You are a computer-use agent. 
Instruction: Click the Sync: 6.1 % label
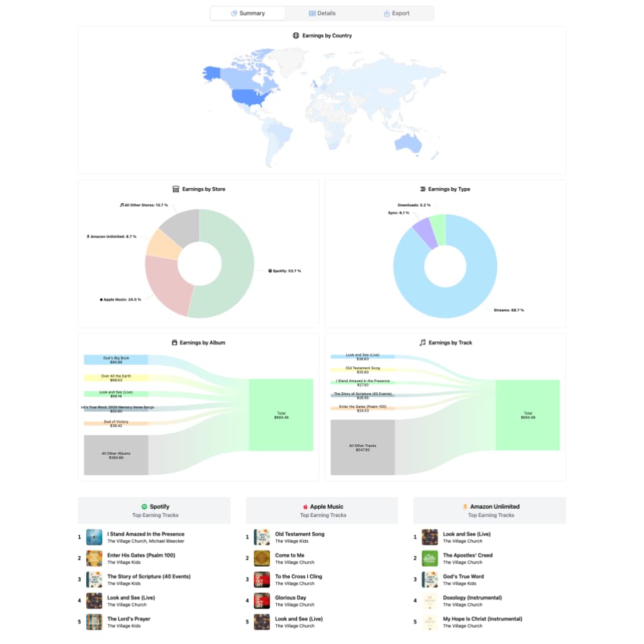pos(399,213)
